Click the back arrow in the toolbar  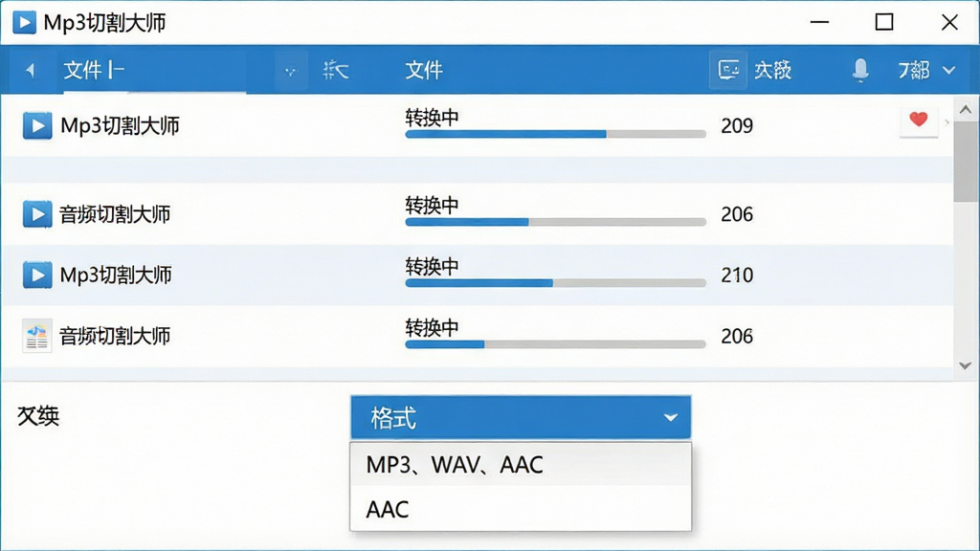[x=30, y=70]
